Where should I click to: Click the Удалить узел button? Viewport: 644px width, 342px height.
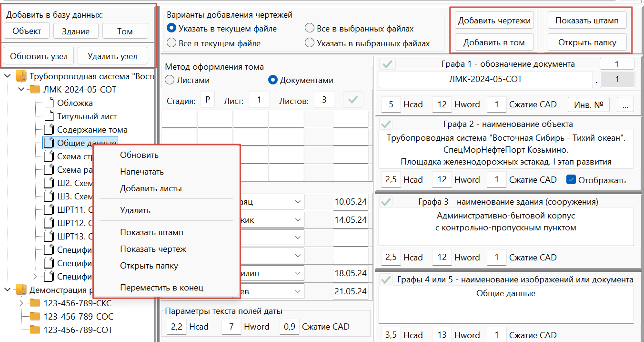point(112,56)
